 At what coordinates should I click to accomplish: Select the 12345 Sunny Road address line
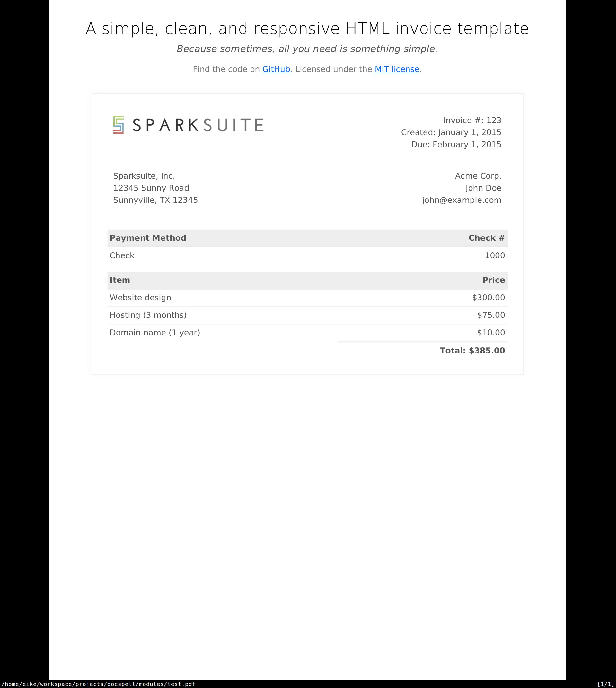(x=151, y=188)
